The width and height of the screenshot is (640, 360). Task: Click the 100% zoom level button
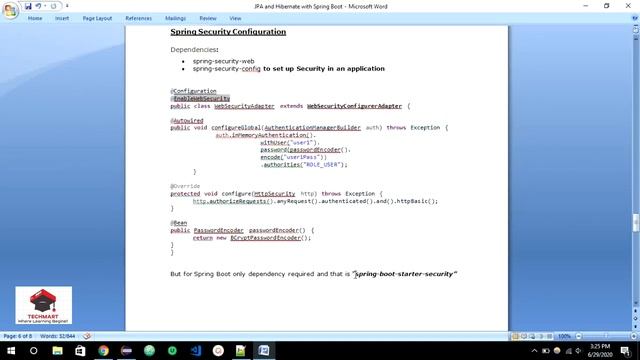564,336
